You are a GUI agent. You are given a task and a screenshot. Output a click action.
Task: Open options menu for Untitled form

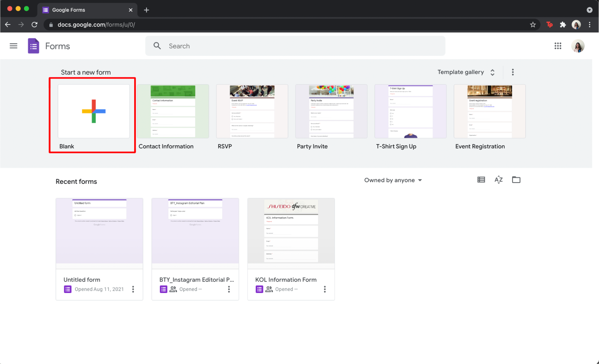pyautogui.click(x=133, y=289)
